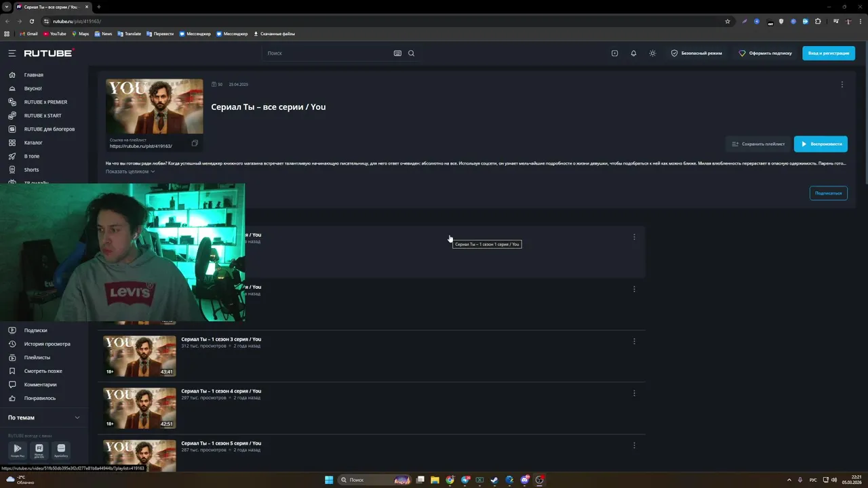The width and height of the screenshot is (868, 488).
Task: Click Вход и регистрация button
Action: tap(828, 53)
